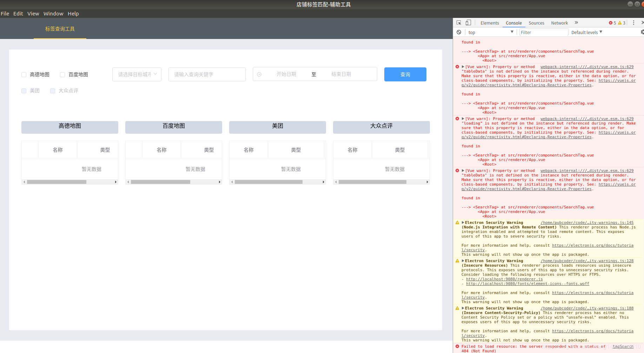Select the inspect element picker icon
644x353 pixels.
[459, 23]
